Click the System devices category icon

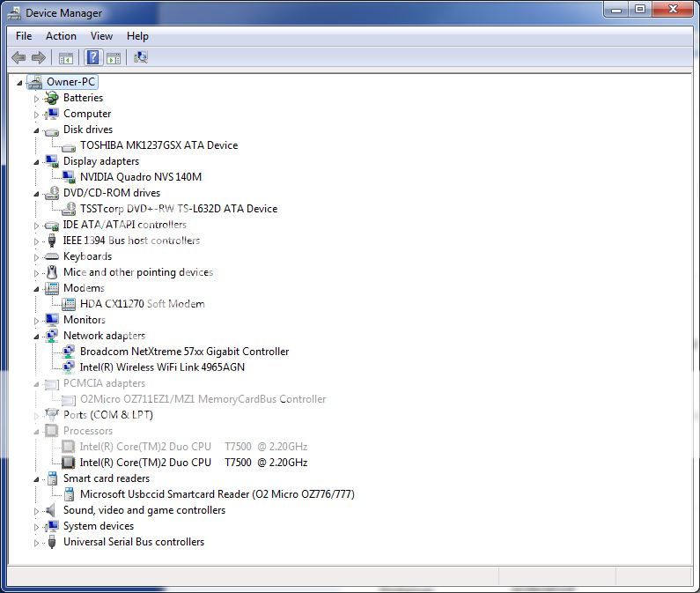click(52, 526)
